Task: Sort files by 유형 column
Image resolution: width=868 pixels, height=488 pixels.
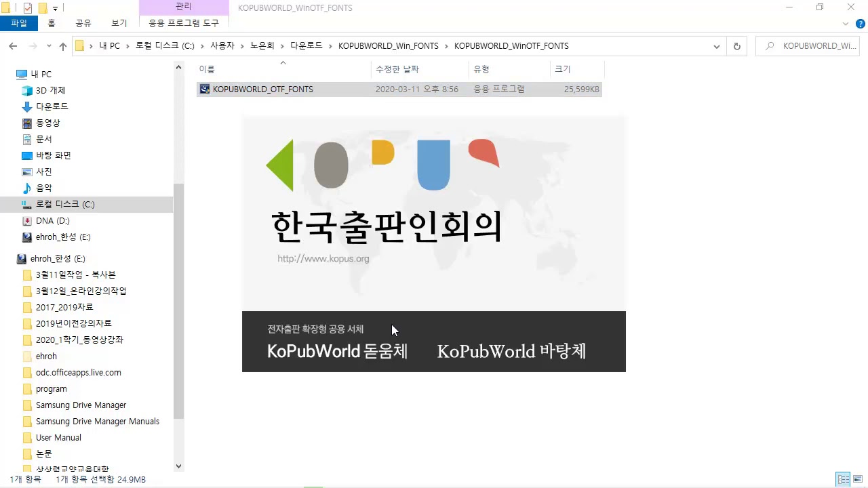Action: tap(509, 69)
